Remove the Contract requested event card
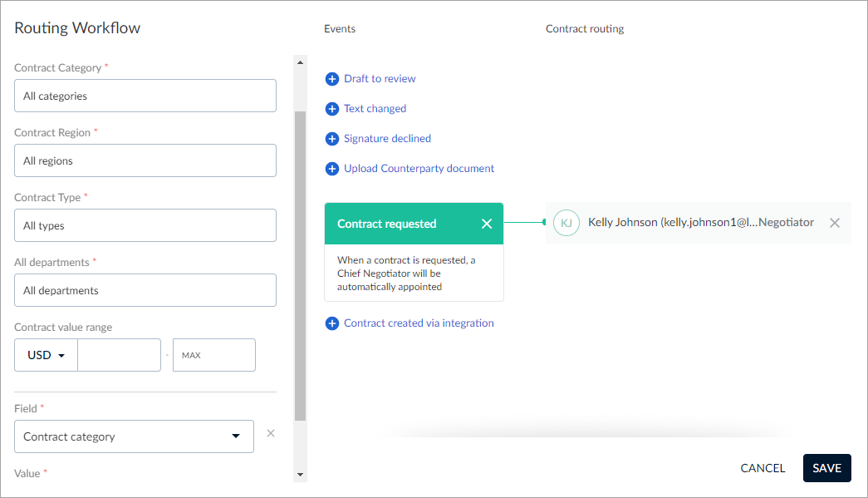The width and height of the screenshot is (868, 498). 487,224
